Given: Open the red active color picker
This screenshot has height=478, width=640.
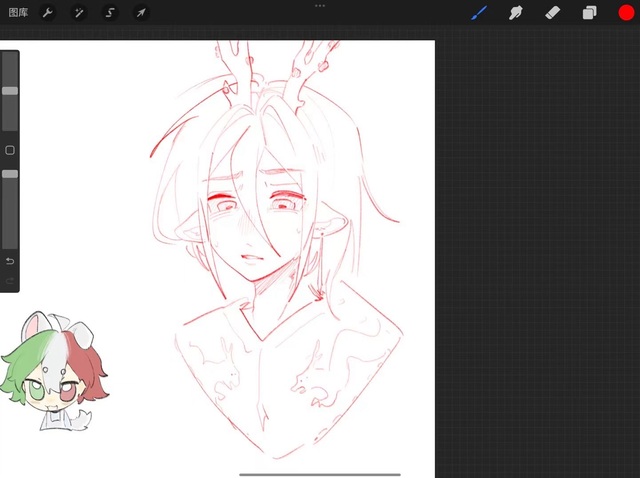Looking at the screenshot, I should click(626, 13).
